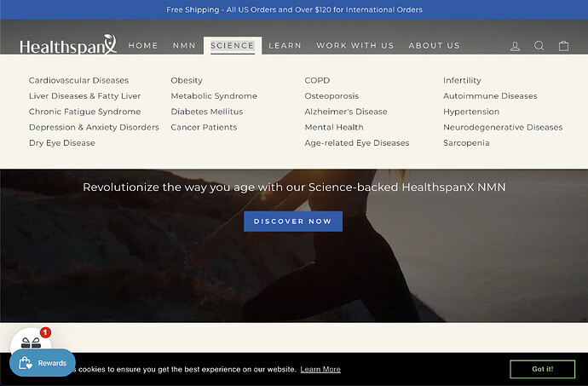This screenshot has height=386, width=588.
Task: Open the Rewards widget button
Action: click(x=43, y=363)
